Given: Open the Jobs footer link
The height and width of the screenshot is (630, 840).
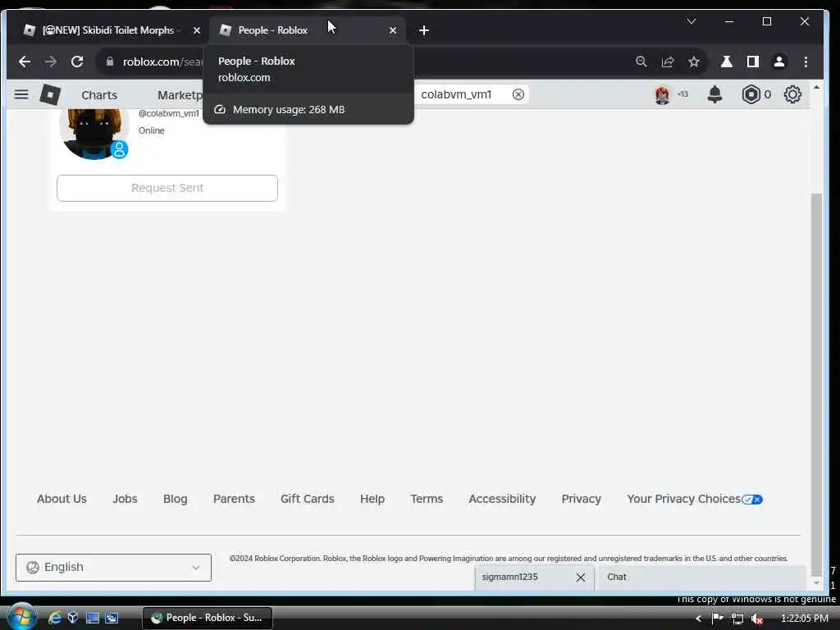Looking at the screenshot, I should point(125,499).
